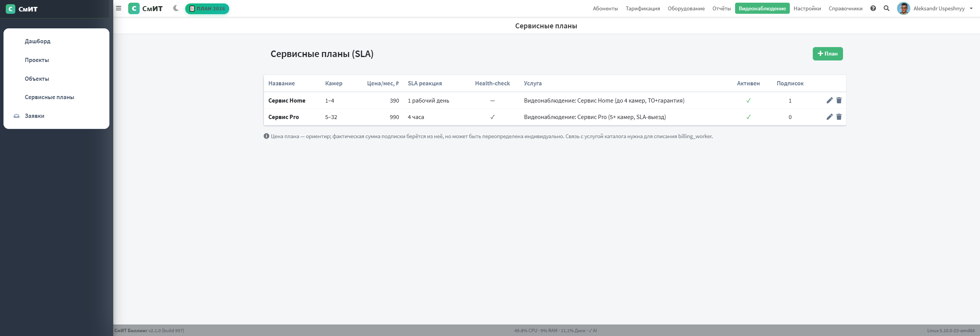
Task: Click the green active checkmark for Сервис Home
Action: [x=748, y=101]
